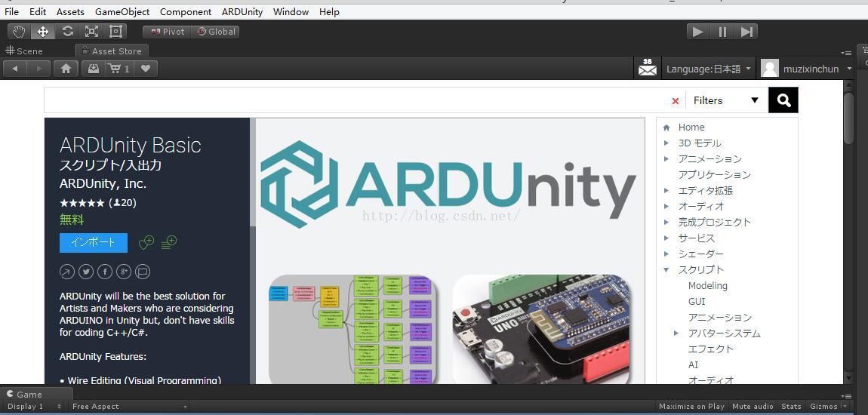Open the ARDUnity menu
This screenshot has height=415, width=868.
coord(242,11)
